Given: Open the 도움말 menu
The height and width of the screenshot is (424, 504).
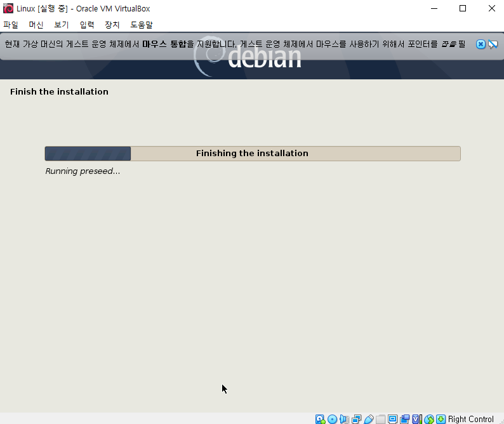Looking at the screenshot, I should [x=142, y=25].
